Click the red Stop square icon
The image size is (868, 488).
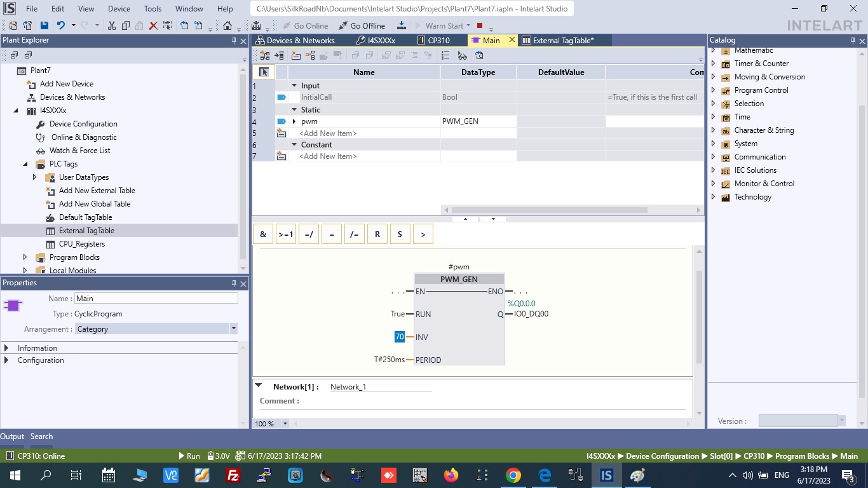(x=480, y=25)
